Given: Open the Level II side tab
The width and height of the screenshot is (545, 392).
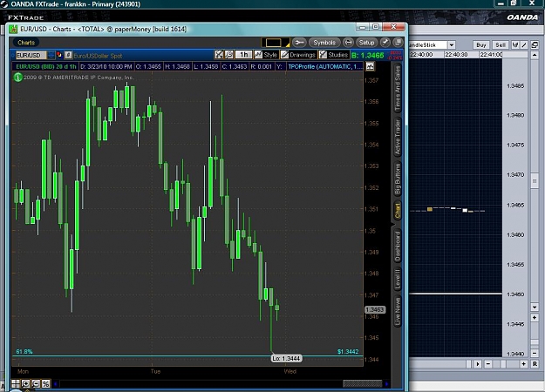Looking at the screenshot, I should pos(398,280).
